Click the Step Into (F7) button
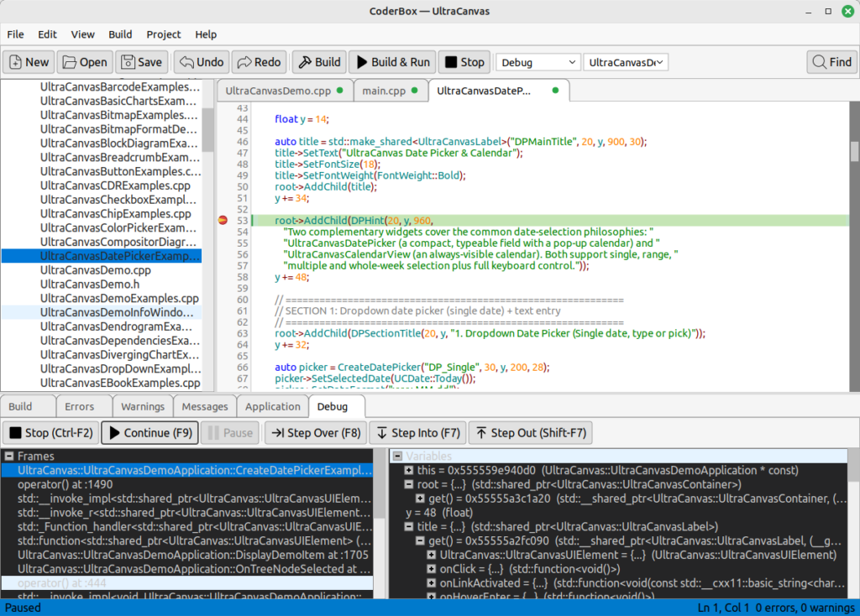Image resolution: width=860 pixels, height=616 pixels. click(x=418, y=433)
